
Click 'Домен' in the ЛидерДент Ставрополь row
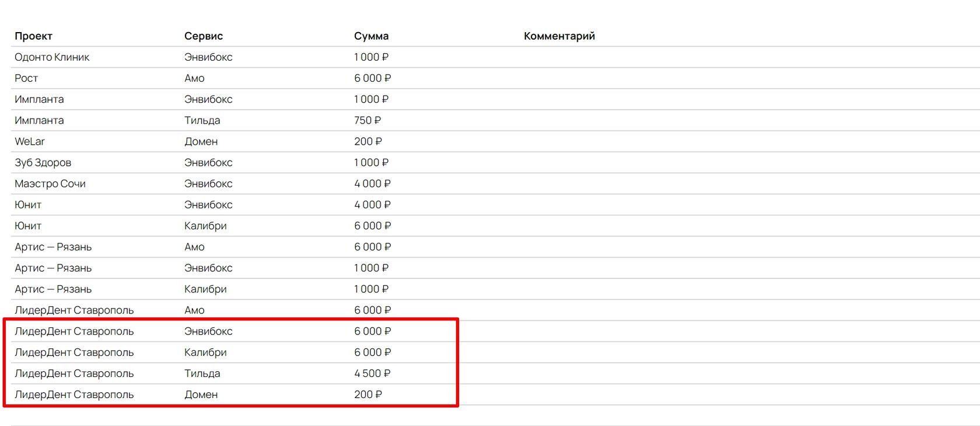201,394
